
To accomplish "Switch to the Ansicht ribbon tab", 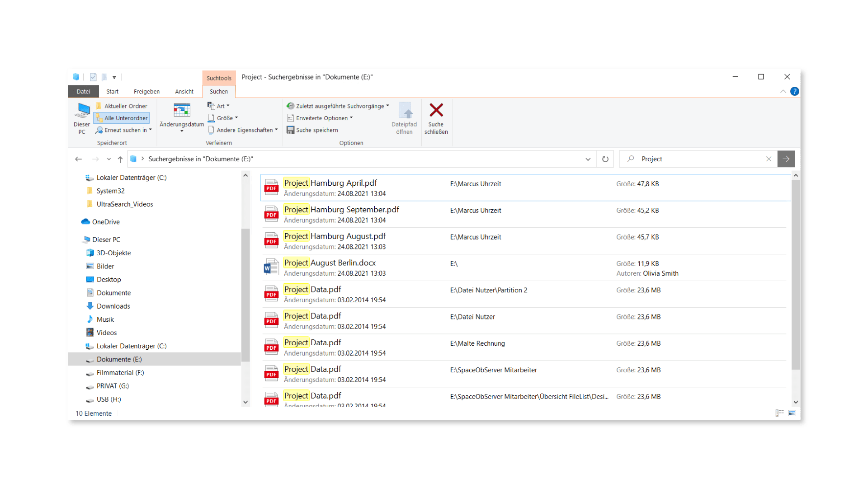I will click(x=184, y=91).
